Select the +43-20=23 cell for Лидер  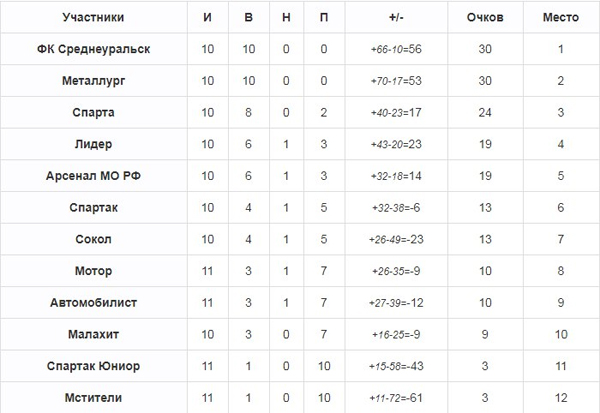pos(396,144)
